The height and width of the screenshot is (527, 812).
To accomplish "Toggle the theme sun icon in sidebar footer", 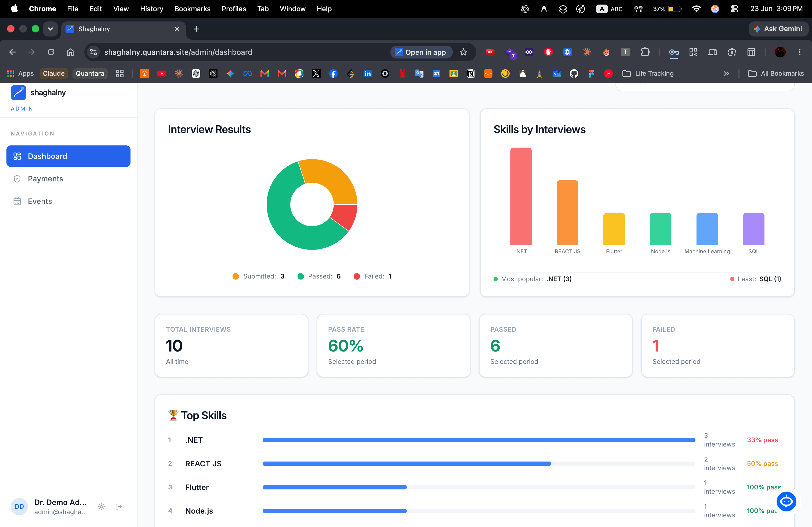I will coord(101,507).
